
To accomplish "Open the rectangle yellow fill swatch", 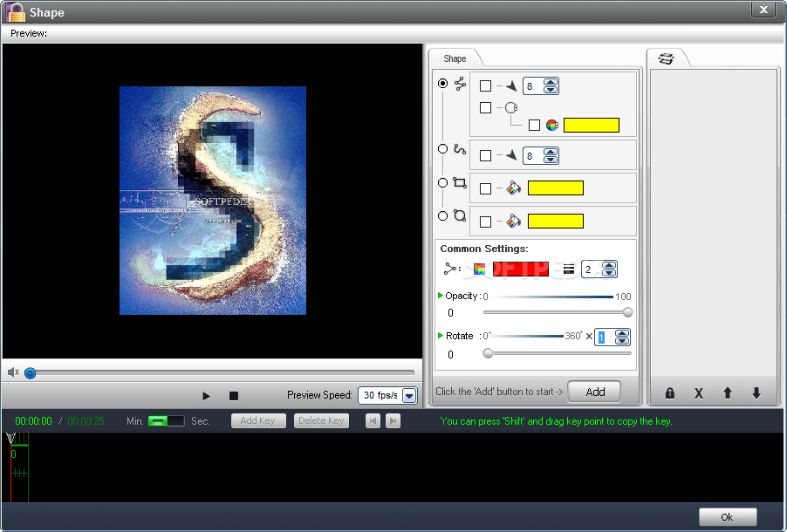I will click(x=556, y=188).
